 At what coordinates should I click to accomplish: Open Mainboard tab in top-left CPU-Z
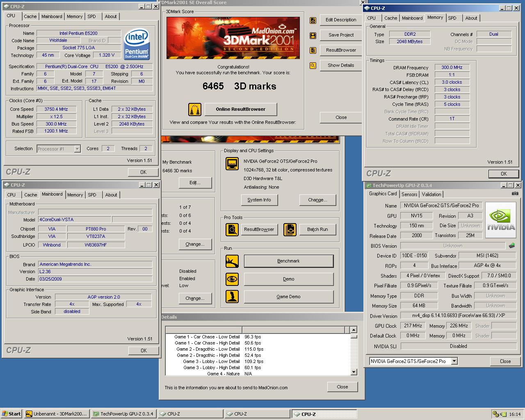[52, 16]
